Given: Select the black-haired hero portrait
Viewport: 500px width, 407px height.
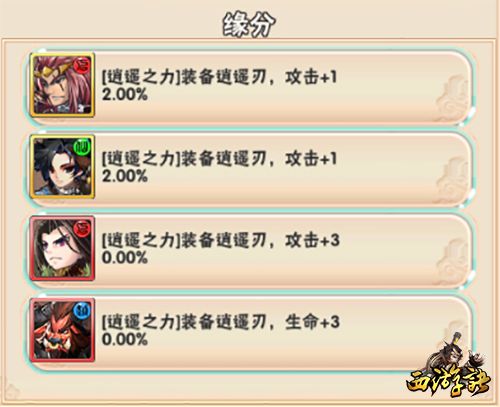Looking at the screenshot, I should (62, 167).
